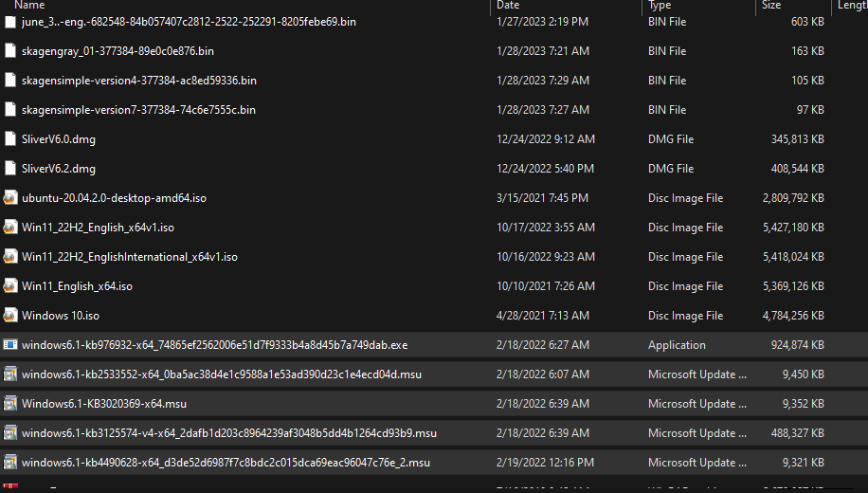Screen dimensions: 868x493
Task: Click the date 3/15/2021 7:45 PM
Action: [x=542, y=198]
